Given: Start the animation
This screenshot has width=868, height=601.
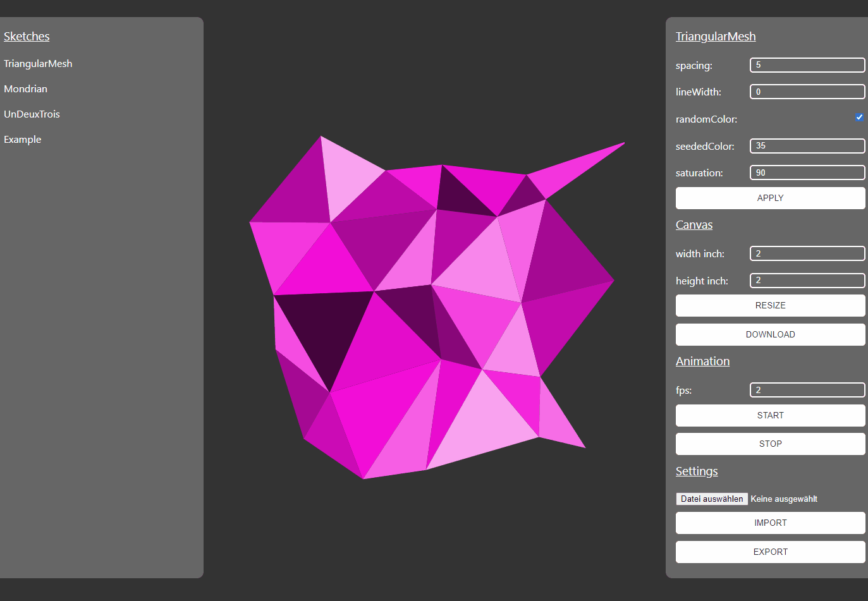Looking at the screenshot, I should tap(770, 415).
